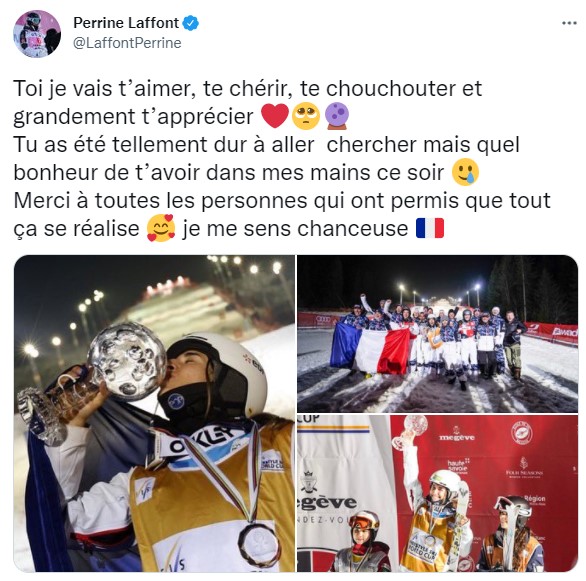Click the red heart emoji
This screenshot has height=581, width=586.
tap(275, 116)
